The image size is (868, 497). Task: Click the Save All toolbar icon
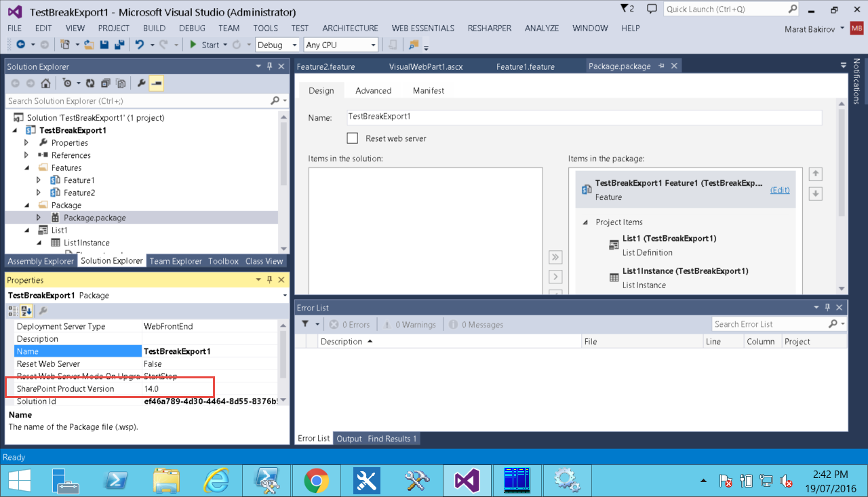(x=119, y=45)
